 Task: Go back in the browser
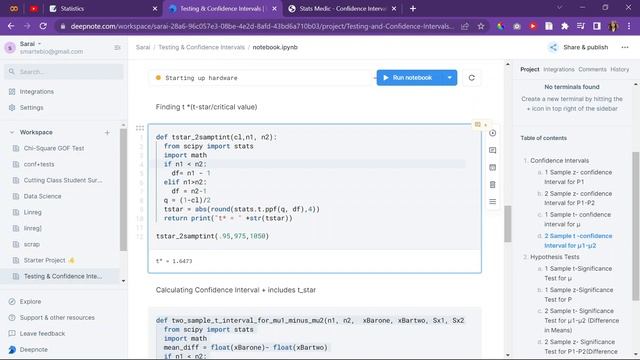(x=11, y=26)
